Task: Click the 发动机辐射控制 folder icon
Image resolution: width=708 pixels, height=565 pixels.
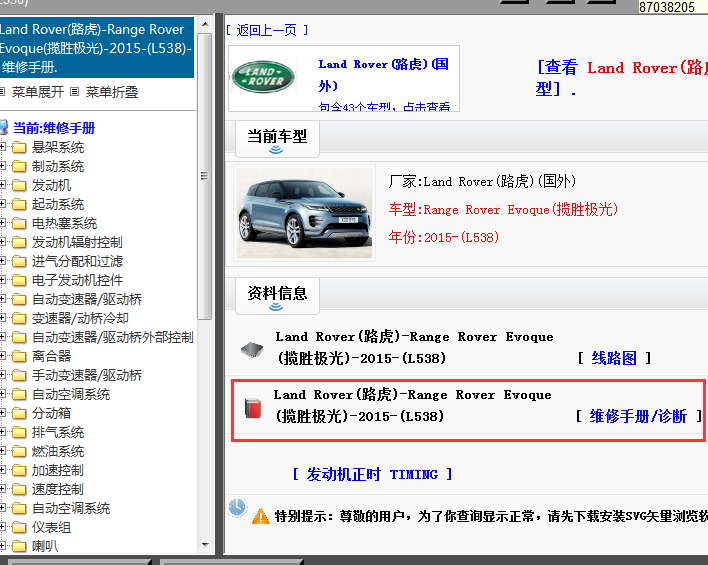Action: pyautogui.click(x=19, y=242)
